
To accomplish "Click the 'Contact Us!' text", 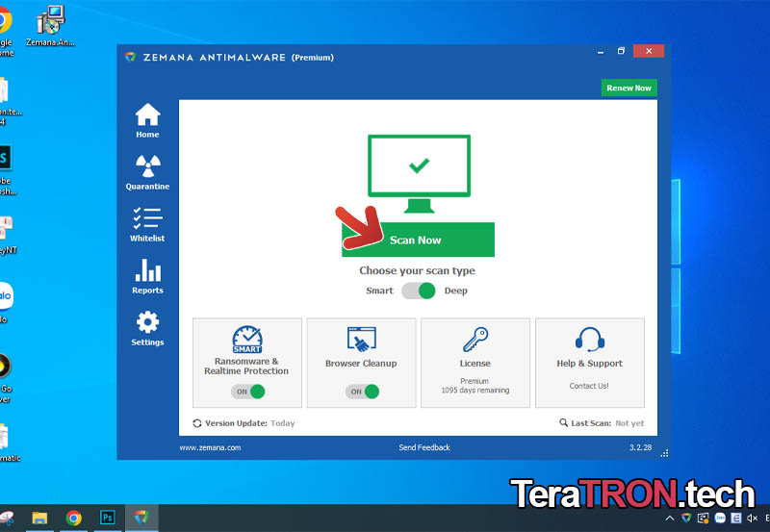I will coord(589,386).
